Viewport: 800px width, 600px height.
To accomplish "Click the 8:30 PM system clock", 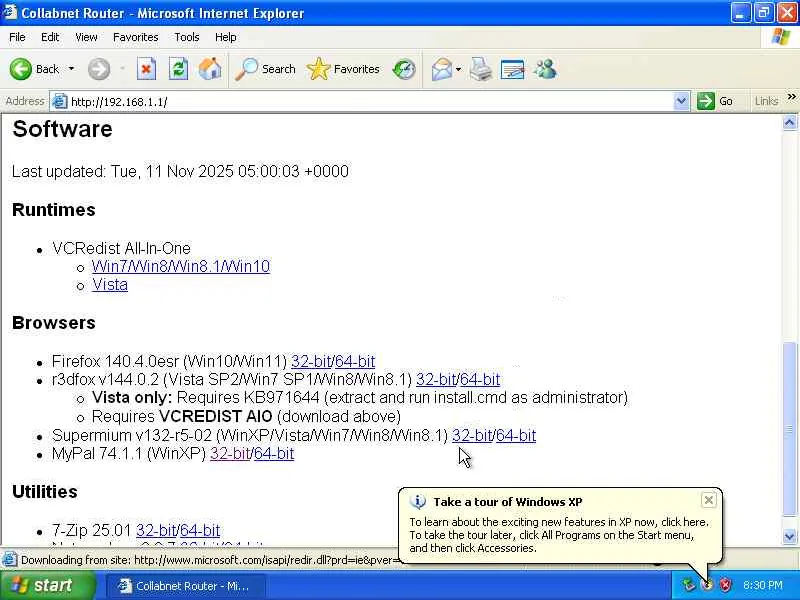I will pyautogui.click(x=763, y=585).
